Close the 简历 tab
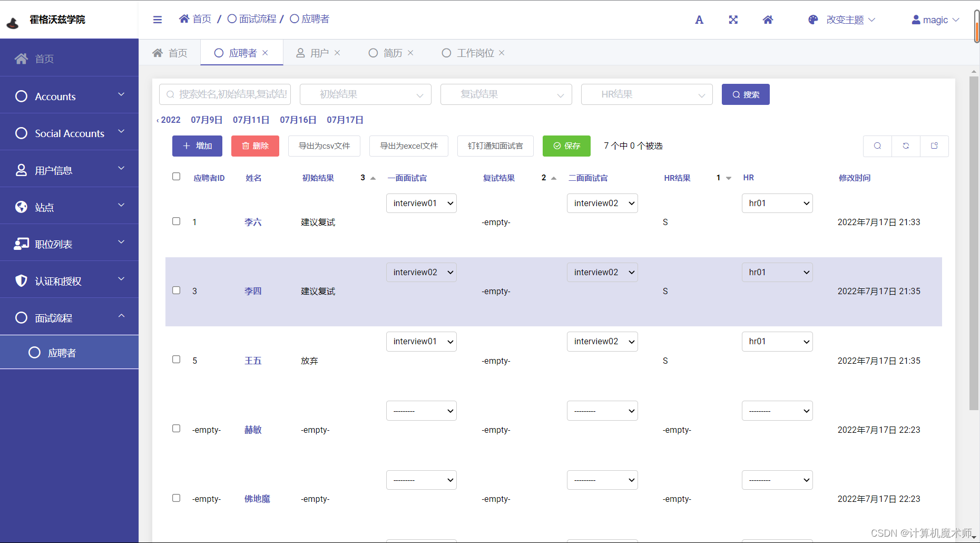 [410, 53]
